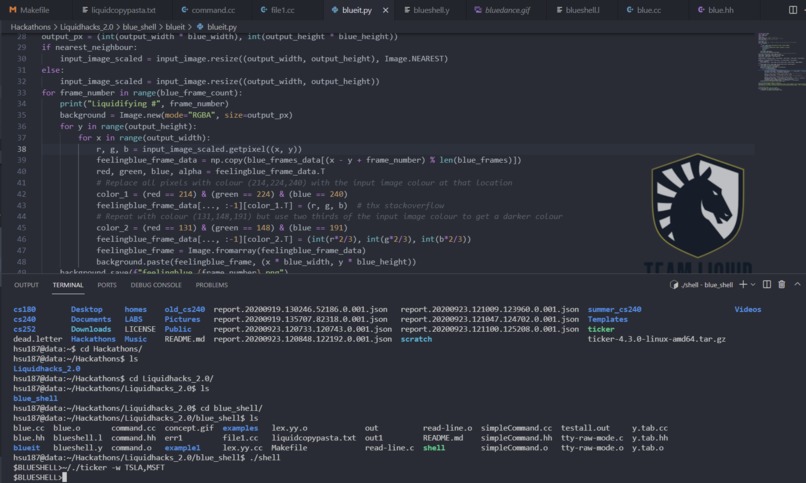Open the blueit folder breadcrumb
Viewport: 806px width, 483px height.
(175, 27)
